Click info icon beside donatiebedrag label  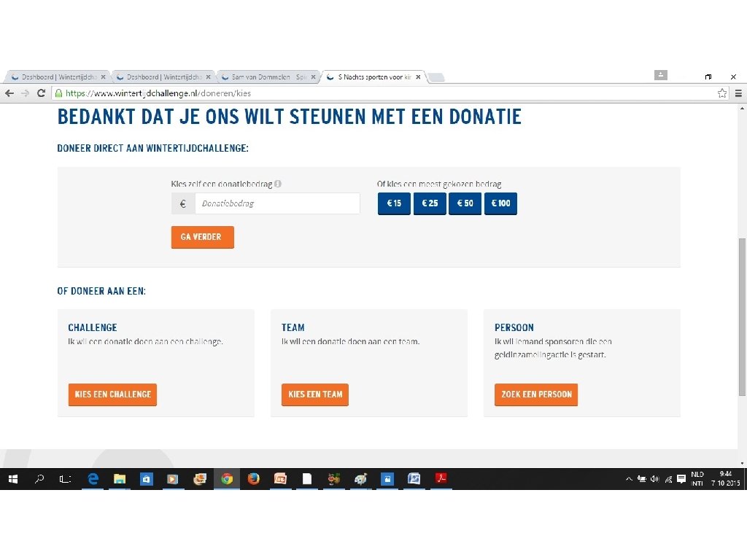pyautogui.click(x=278, y=184)
